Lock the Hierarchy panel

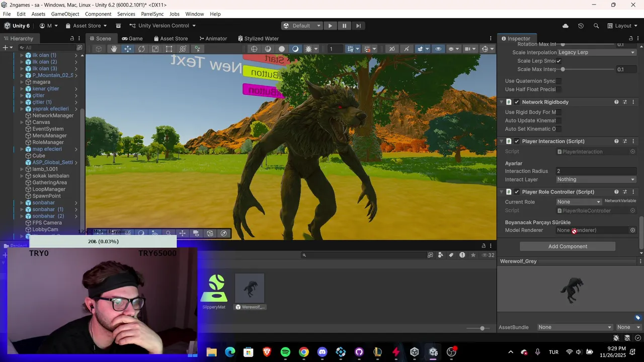(x=72, y=38)
